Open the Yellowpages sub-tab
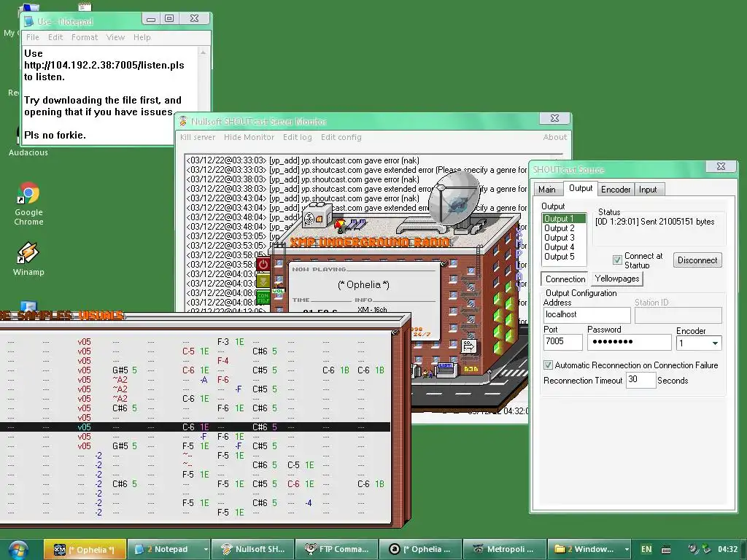 click(617, 279)
